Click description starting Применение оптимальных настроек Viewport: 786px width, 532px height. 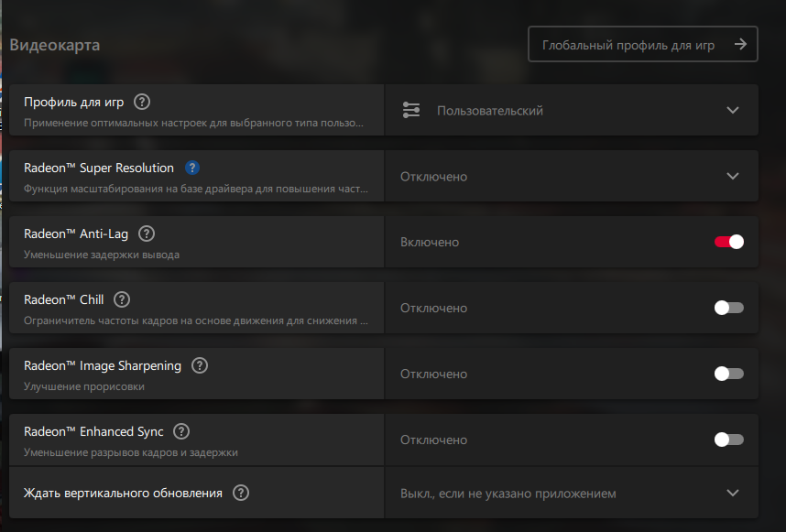[194, 123]
